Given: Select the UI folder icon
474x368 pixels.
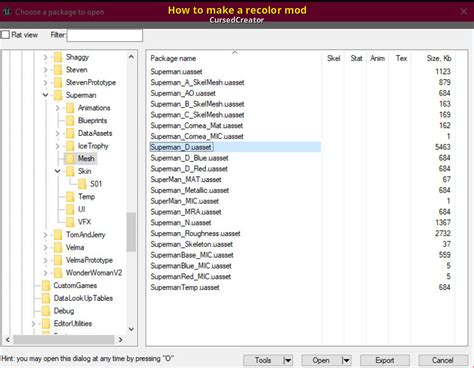Looking at the screenshot, I should pos(70,209).
